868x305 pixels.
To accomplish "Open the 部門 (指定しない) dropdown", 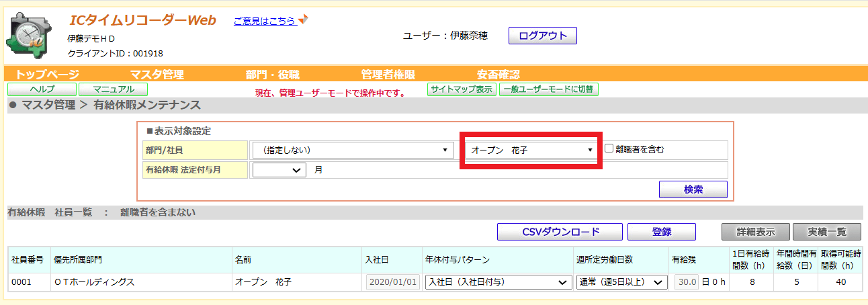I will pos(351,150).
